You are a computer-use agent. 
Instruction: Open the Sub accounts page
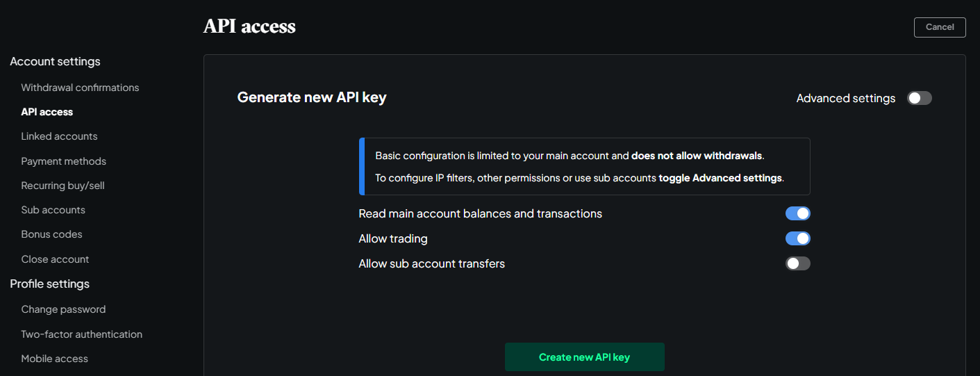pyautogui.click(x=53, y=210)
